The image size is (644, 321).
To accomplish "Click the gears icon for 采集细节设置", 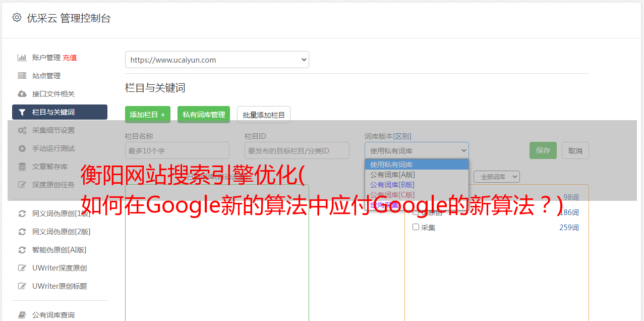I will pos(22,130).
